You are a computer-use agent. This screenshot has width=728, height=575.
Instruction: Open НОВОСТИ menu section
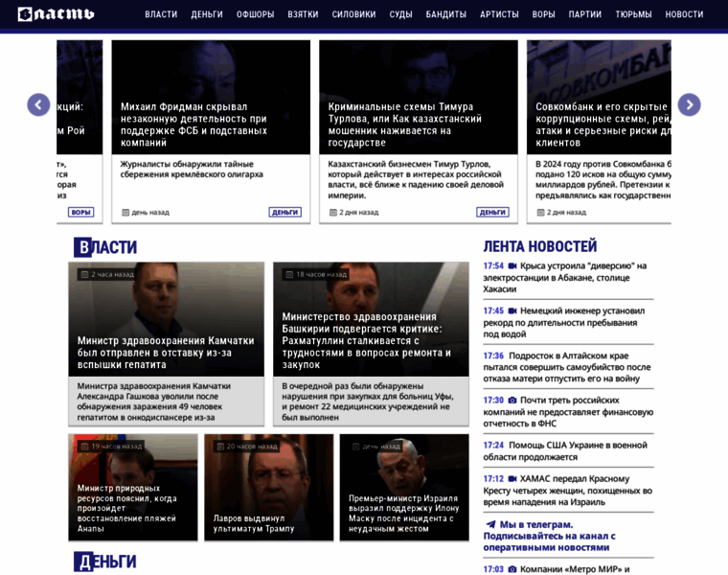(x=684, y=14)
